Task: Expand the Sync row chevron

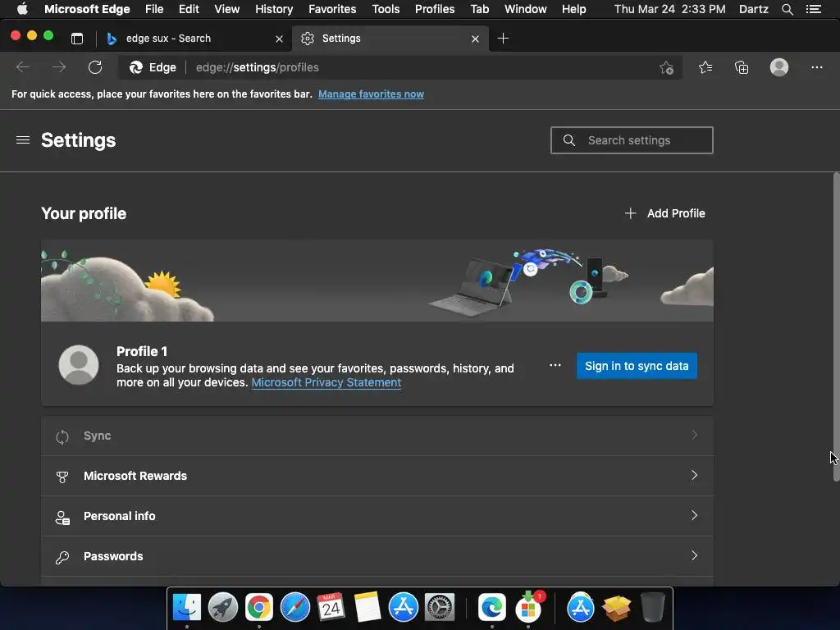Action: click(x=694, y=435)
